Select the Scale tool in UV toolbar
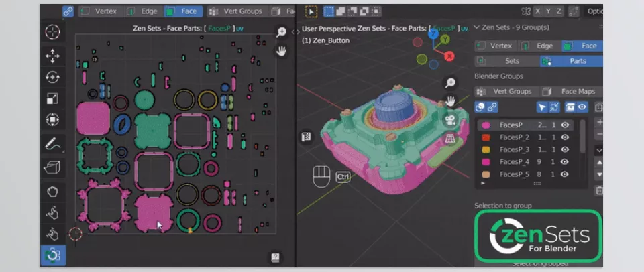The image size is (644, 272). point(52,98)
